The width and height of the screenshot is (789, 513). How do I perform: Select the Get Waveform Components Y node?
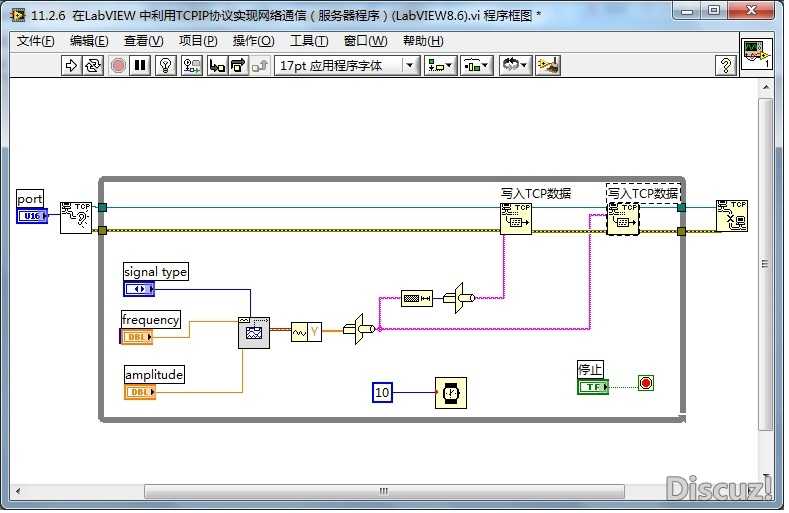[x=306, y=332]
